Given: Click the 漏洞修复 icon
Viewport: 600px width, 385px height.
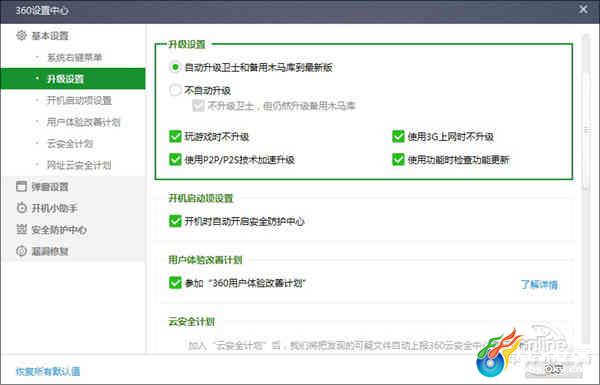Looking at the screenshot, I should 21,251.
